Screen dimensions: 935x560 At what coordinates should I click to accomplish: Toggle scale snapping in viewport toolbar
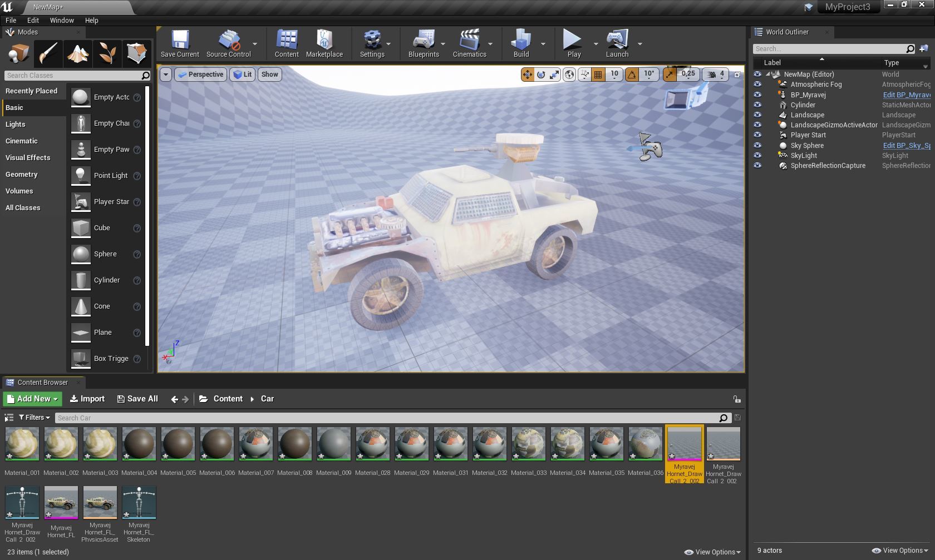tap(670, 75)
